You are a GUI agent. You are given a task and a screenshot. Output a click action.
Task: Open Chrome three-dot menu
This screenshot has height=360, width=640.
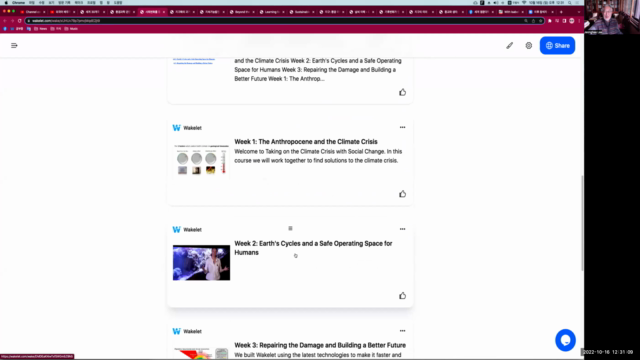click(579, 20)
